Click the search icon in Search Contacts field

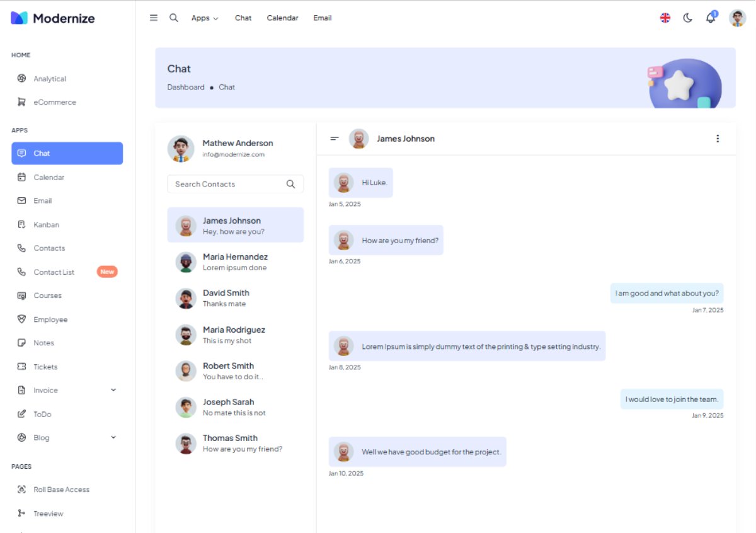tap(290, 184)
